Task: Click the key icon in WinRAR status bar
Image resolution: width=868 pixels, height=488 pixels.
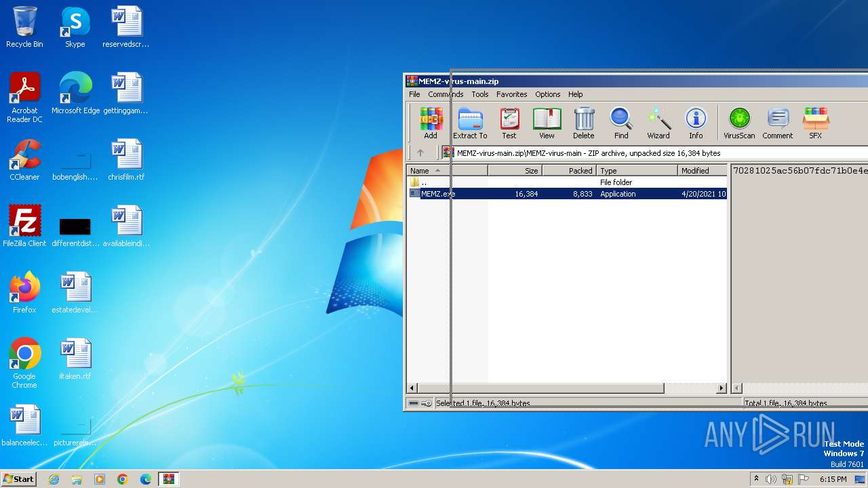Action: point(427,403)
